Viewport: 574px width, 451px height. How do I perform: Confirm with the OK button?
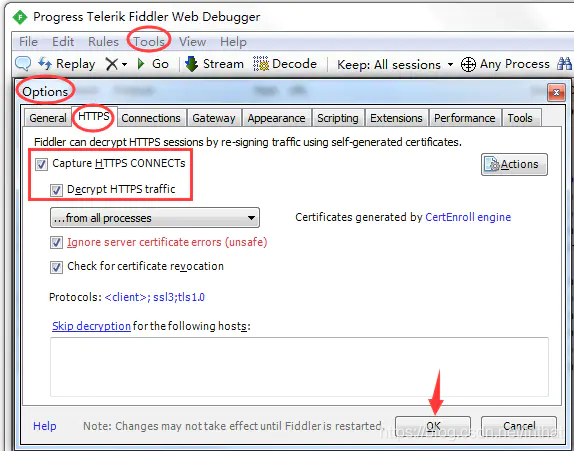pos(433,426)
